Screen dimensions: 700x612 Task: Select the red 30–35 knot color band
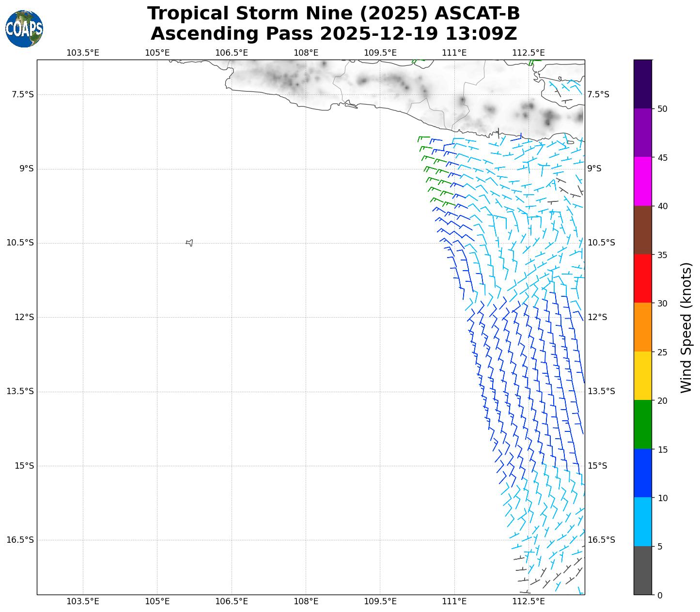coord(643,278)
